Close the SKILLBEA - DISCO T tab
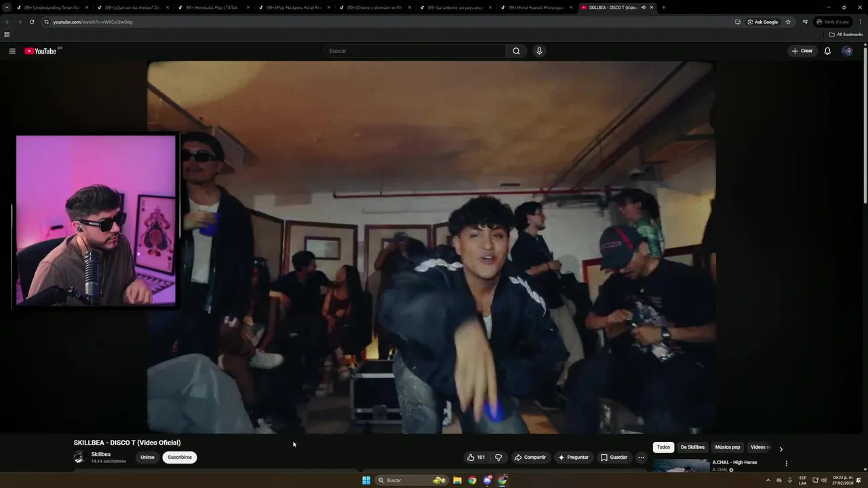 tap(652, 7)
